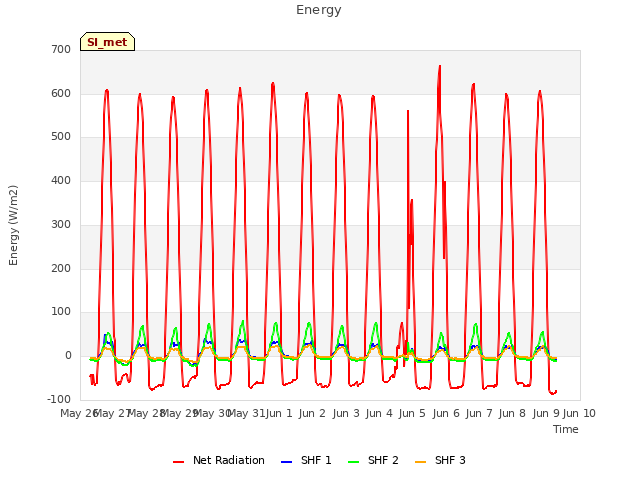Viewport: 640px width, 480px height.
Task: Click the 400 y-axis tick label
Action: [61, 180]
